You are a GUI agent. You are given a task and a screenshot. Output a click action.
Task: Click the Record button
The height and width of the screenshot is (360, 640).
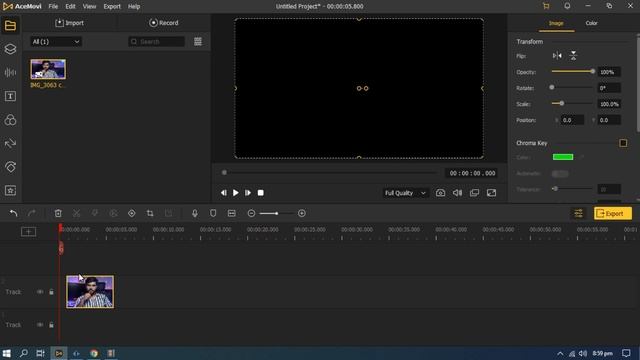[164, 23]
